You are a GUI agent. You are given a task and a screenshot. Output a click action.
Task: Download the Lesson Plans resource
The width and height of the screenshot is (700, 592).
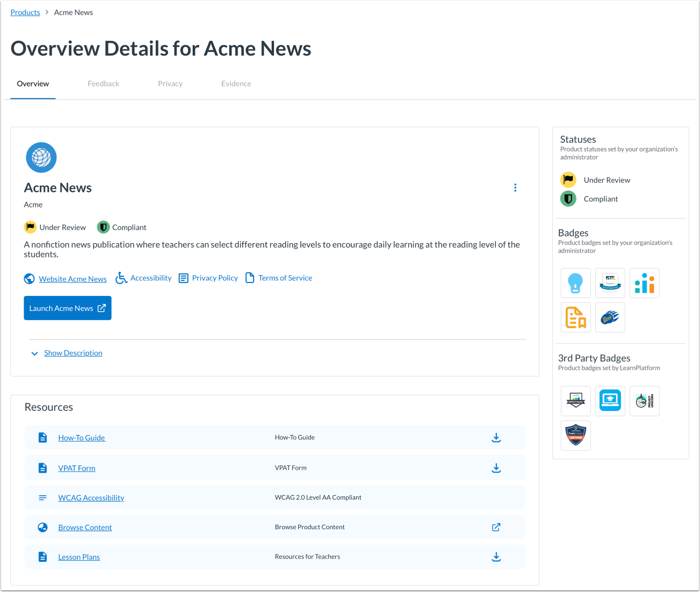point(496,557)
